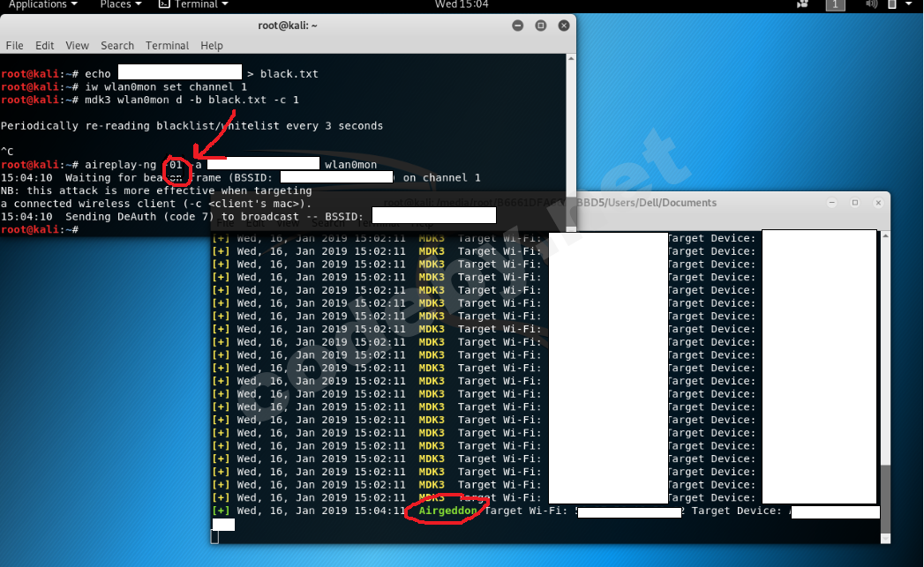Minimize the root@kali: ~ terminal window

[x=518, y=26]
